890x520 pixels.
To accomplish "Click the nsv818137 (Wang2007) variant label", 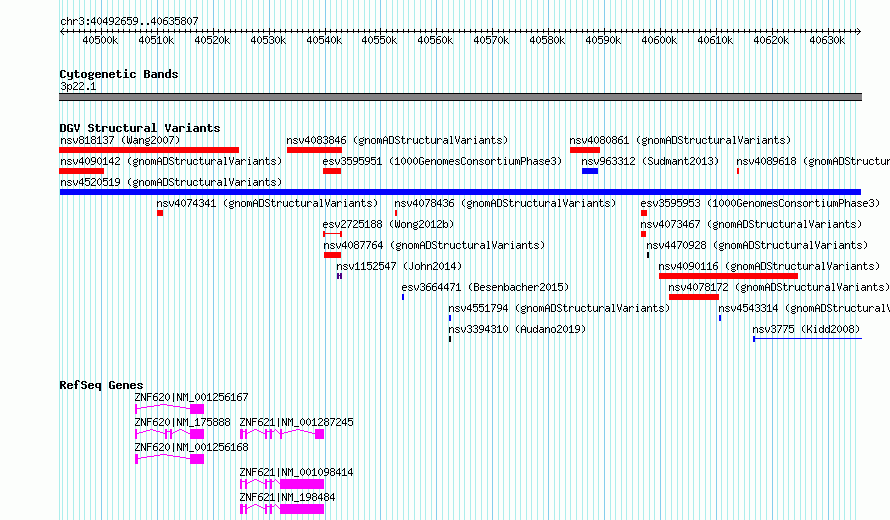I will tap(120, 140).
